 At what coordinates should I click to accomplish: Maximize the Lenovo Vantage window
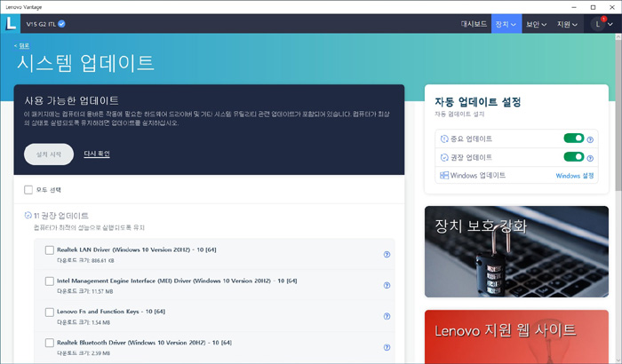593,7
